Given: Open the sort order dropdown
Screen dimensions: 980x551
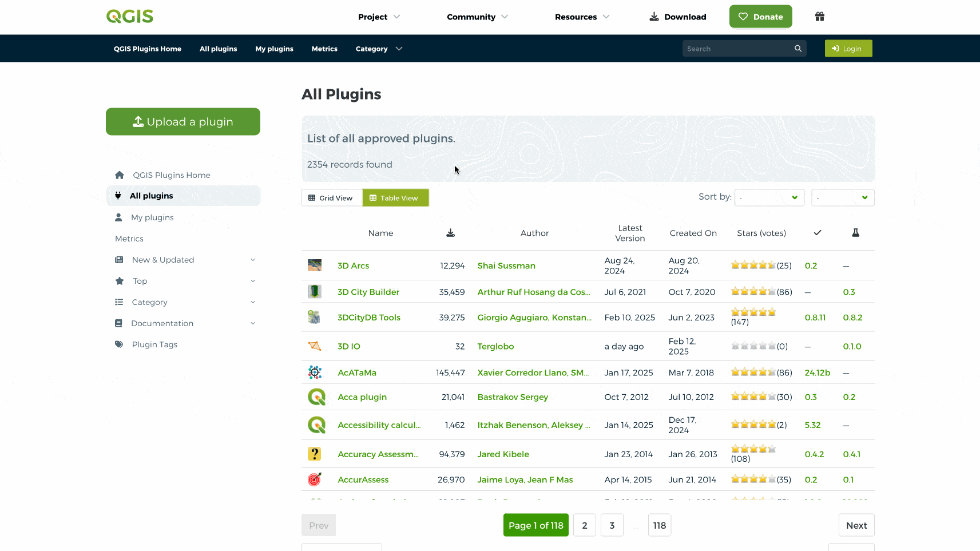Looking at the screenshot, I should [842, 198].
